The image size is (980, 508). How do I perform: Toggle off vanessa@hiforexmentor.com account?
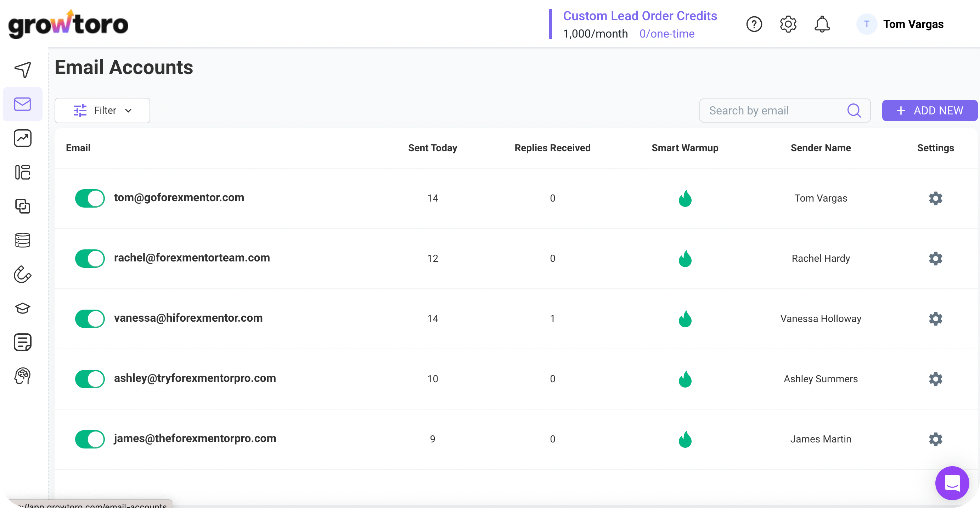pos(90,318)
